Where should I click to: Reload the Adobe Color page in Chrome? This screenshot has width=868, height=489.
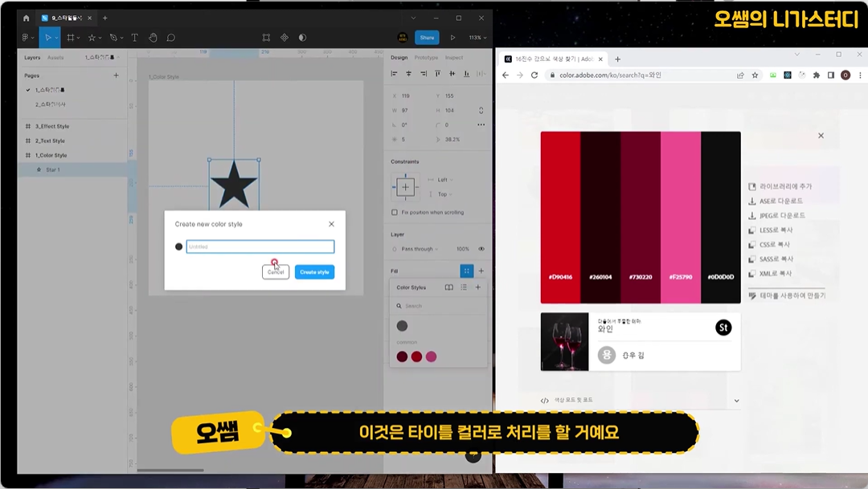pos(534,75)
